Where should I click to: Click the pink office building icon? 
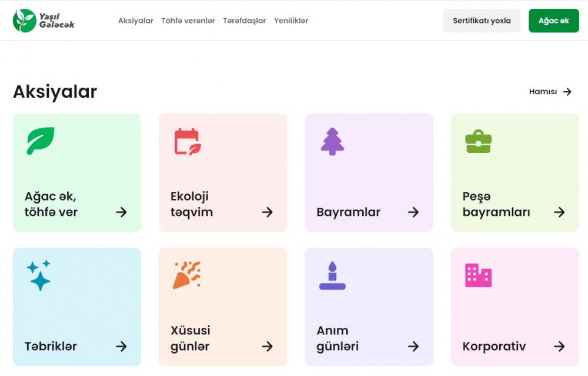[x=478, y=275]
